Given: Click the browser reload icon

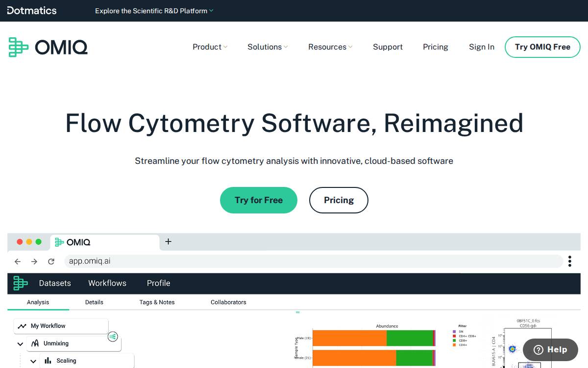Looking at the screenshot, I should (51, 262).
